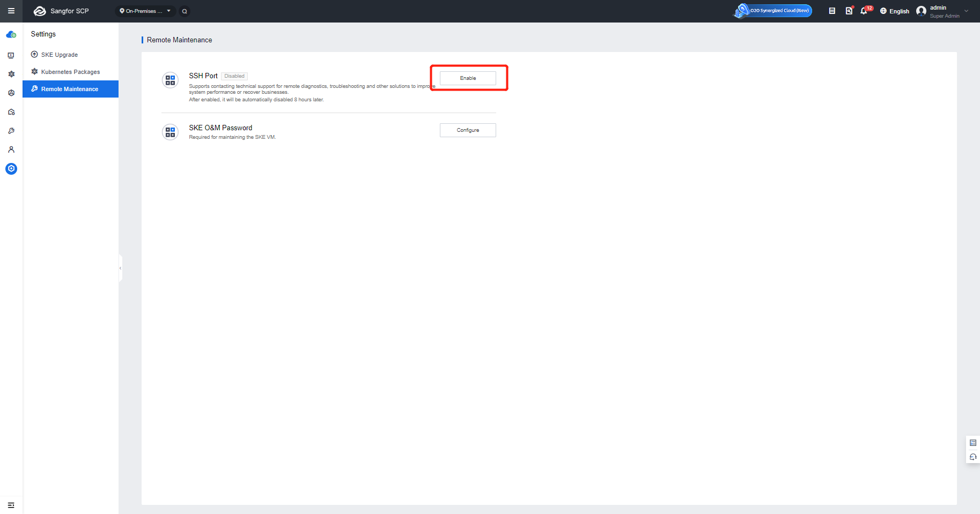980x514 pixels.
Task: Collapse the Settings panel handle
Action: click(x=121, y=268)
